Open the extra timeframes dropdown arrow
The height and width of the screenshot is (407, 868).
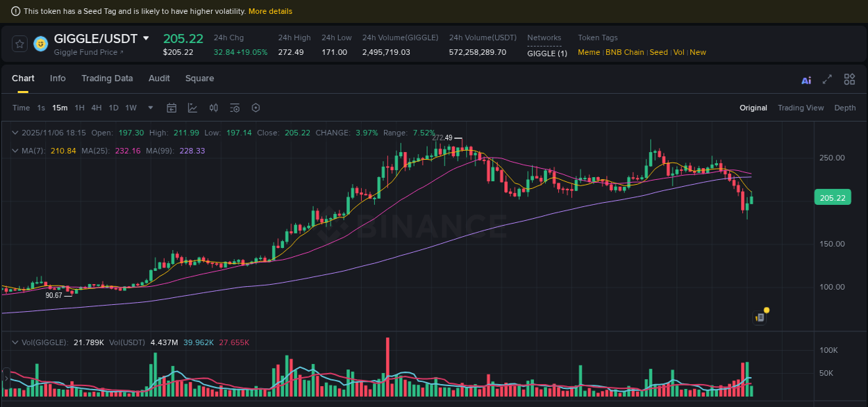(x=150, y=108)
